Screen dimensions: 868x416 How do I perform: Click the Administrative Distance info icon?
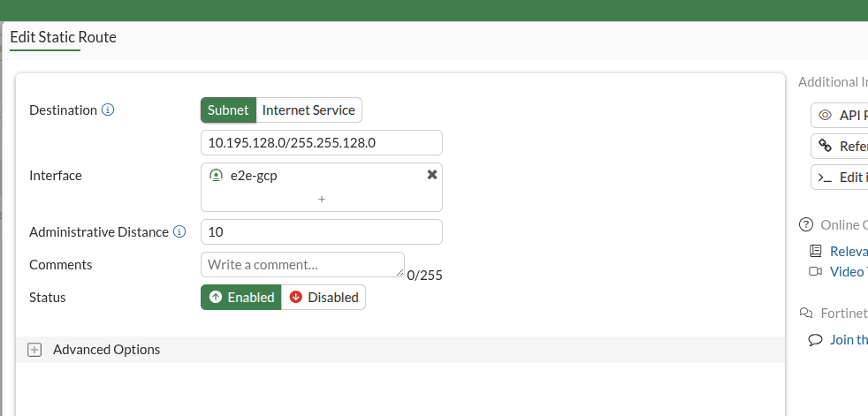pyautogui.click(x=179, y=231)
